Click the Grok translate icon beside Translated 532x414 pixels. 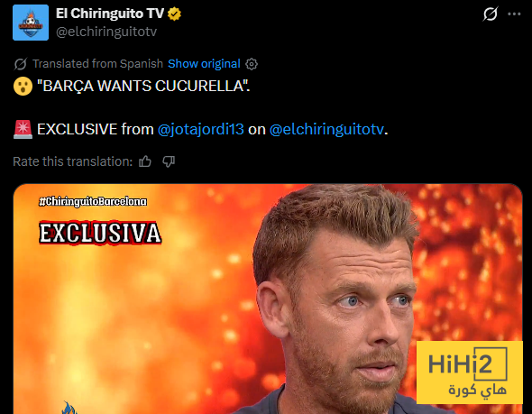[x=21, y=64]
